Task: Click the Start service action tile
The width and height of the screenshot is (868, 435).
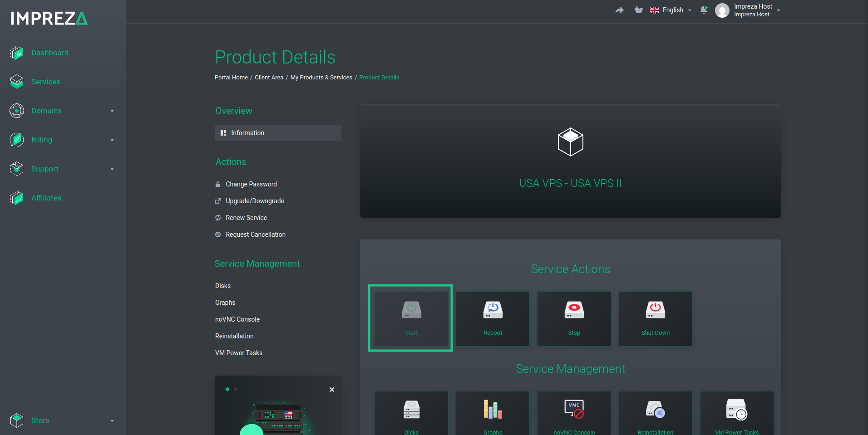Action: click(411, 318)
